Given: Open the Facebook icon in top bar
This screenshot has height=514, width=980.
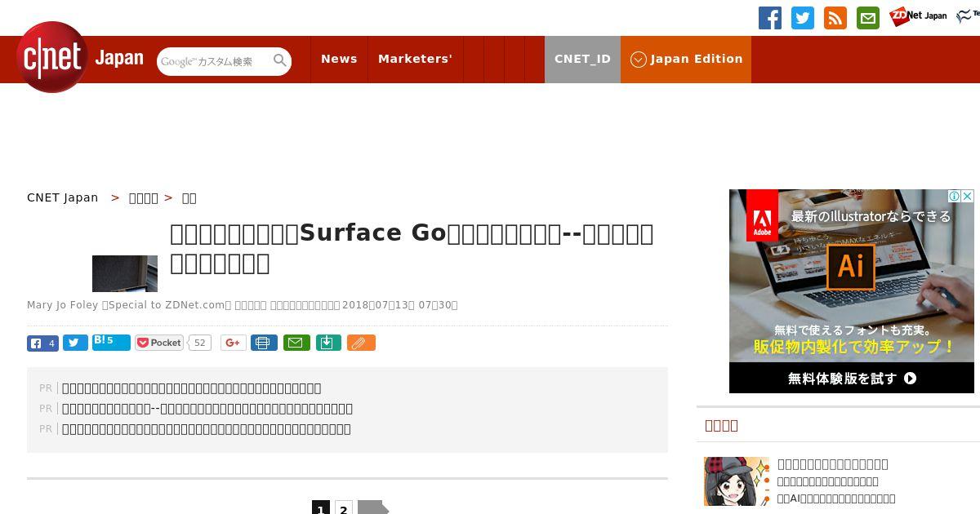Looking at the screenshot, I should click(x=770, y=18).
